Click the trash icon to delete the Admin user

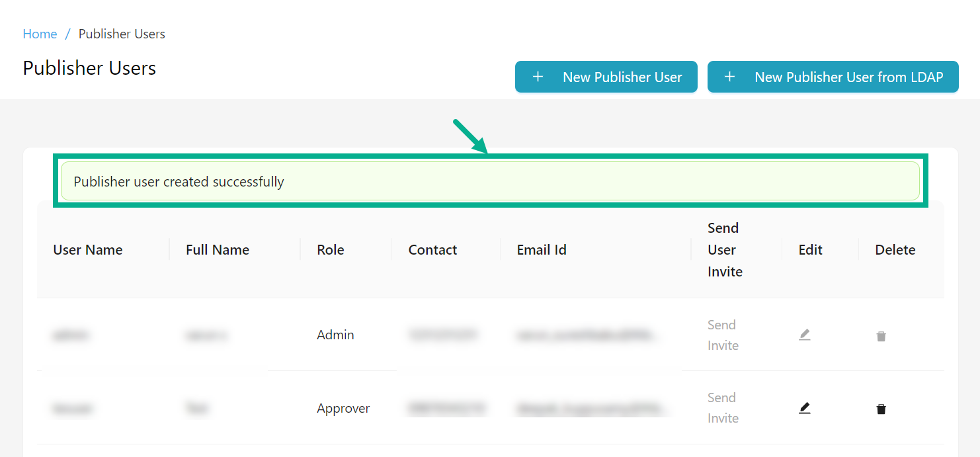pyautogui.click(x=881, y=336)
